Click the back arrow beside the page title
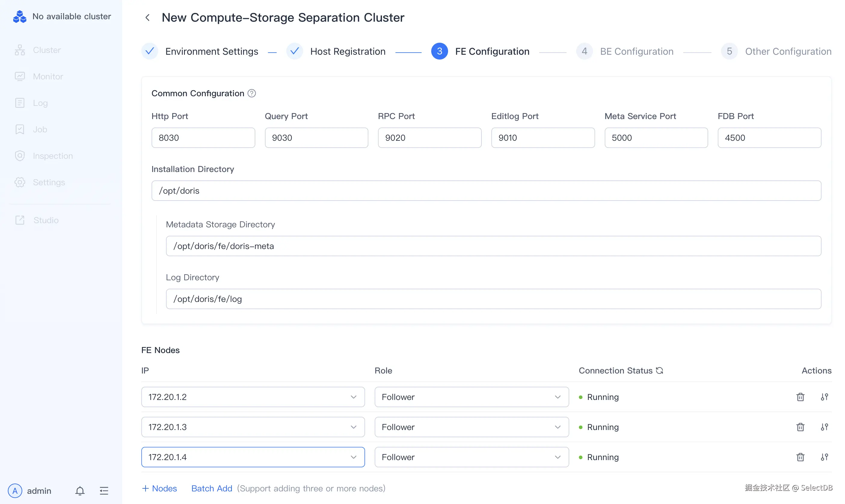The height and width of the screenshot is (504, 845). [147, 18]
